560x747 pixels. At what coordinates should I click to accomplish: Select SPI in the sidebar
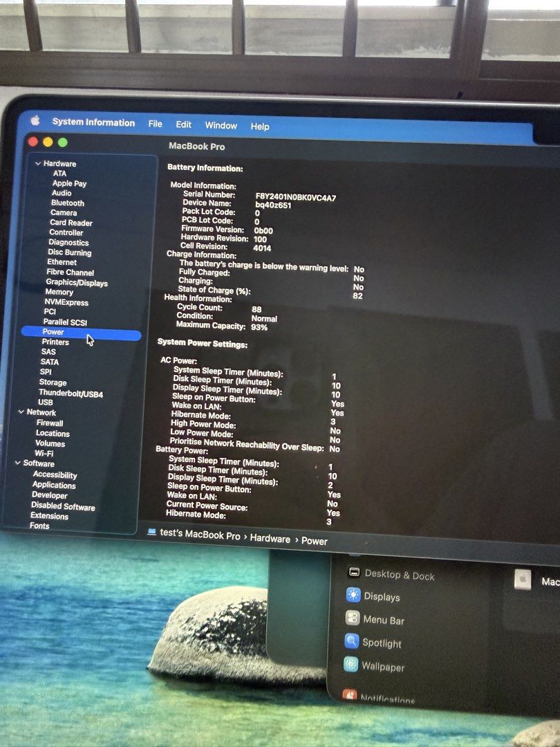(46, 372)
